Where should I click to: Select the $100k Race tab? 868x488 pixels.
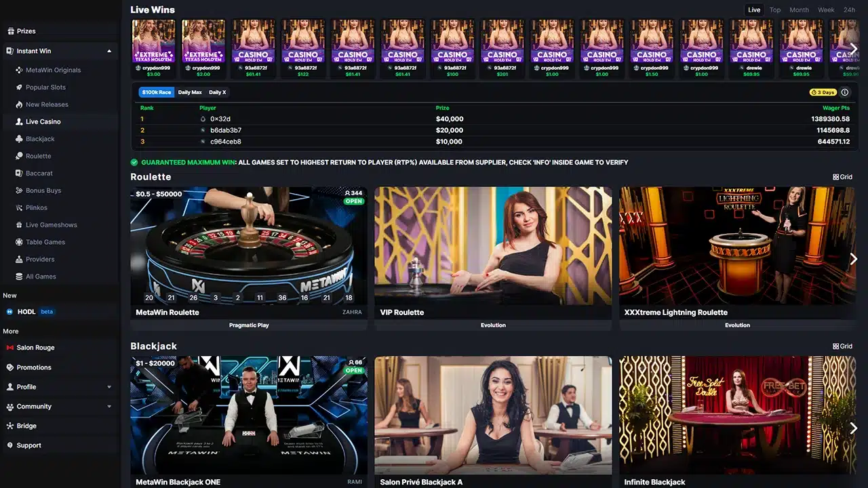[157, 92]
